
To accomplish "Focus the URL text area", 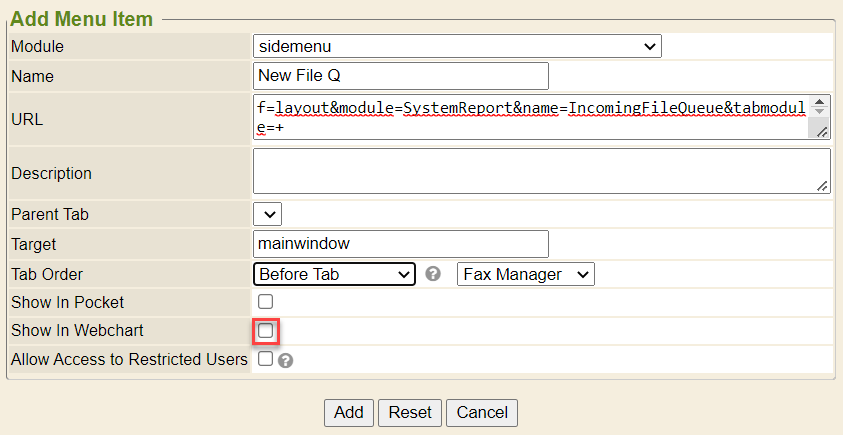I will point(530,117).
